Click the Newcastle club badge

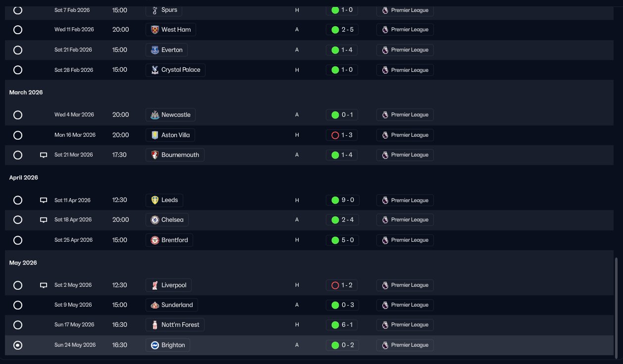tap(155, 115)
